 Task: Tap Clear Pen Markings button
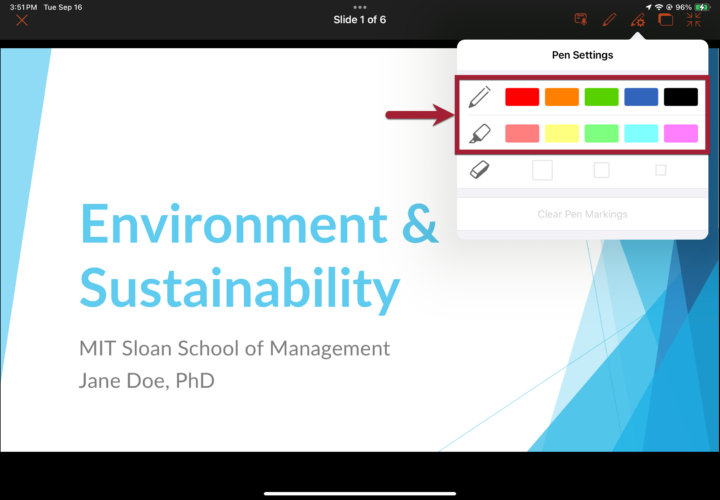(x=582, y=214)
